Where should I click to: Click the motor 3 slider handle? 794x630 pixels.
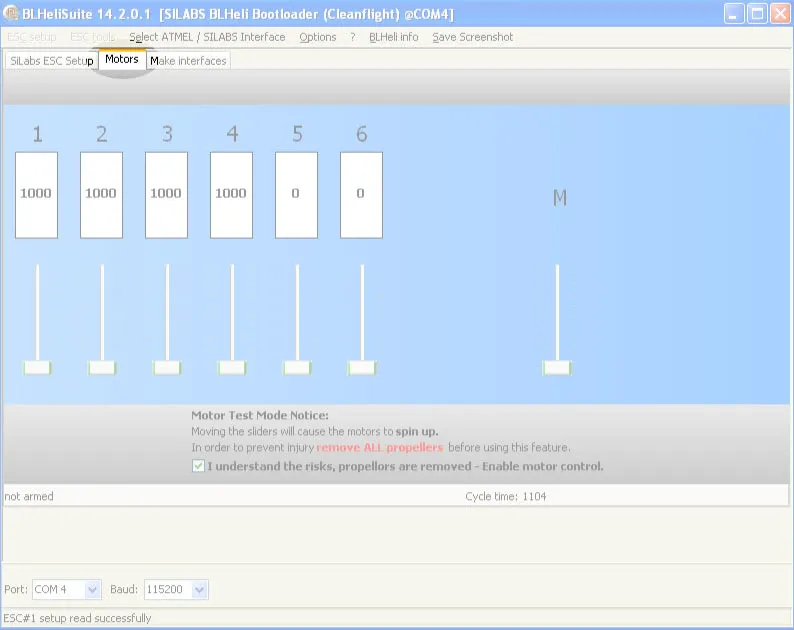click(x=167, y=368)
